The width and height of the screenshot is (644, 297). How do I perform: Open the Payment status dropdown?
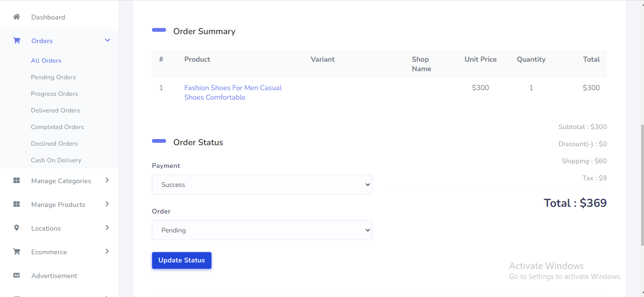262,185
